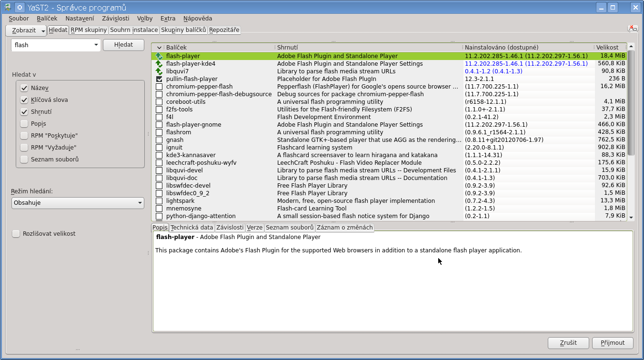This screenshot has width=644, height=360.
Task: Enable the Rozlišovat velikost checkbox
Action: pos(16,234)
